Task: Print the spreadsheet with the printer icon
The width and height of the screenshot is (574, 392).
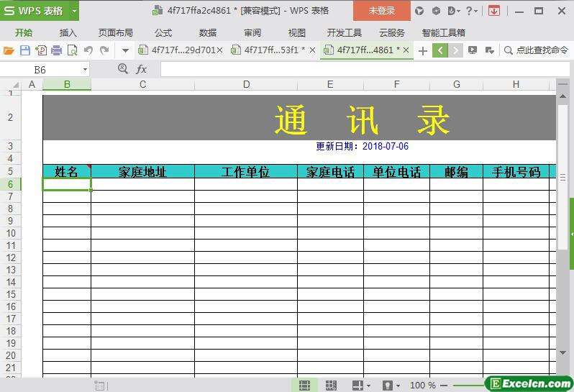Action: [x=56, y=50]
